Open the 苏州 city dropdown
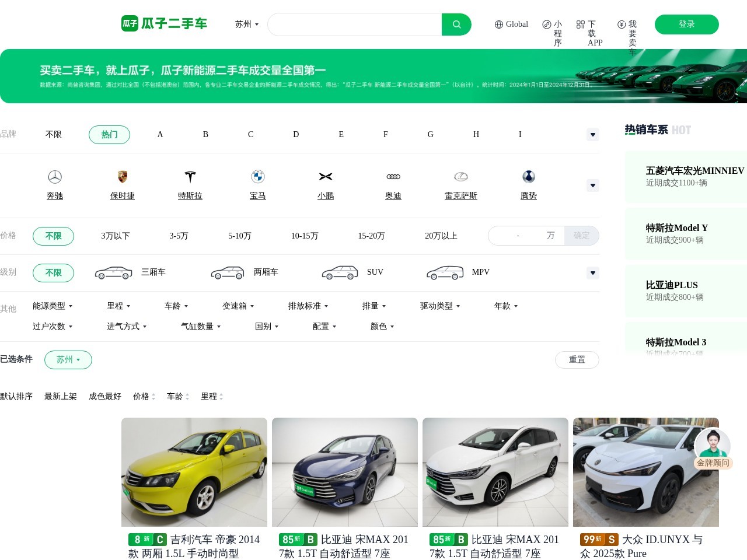 click(x=246, y=24)
